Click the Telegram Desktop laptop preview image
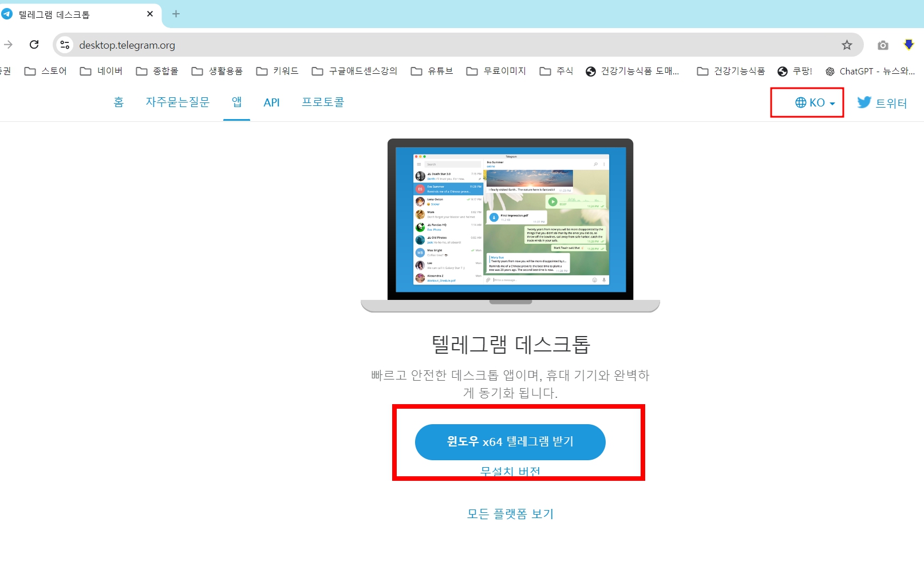The width and height of the screenshot is (924, 569). coord(510,225)
